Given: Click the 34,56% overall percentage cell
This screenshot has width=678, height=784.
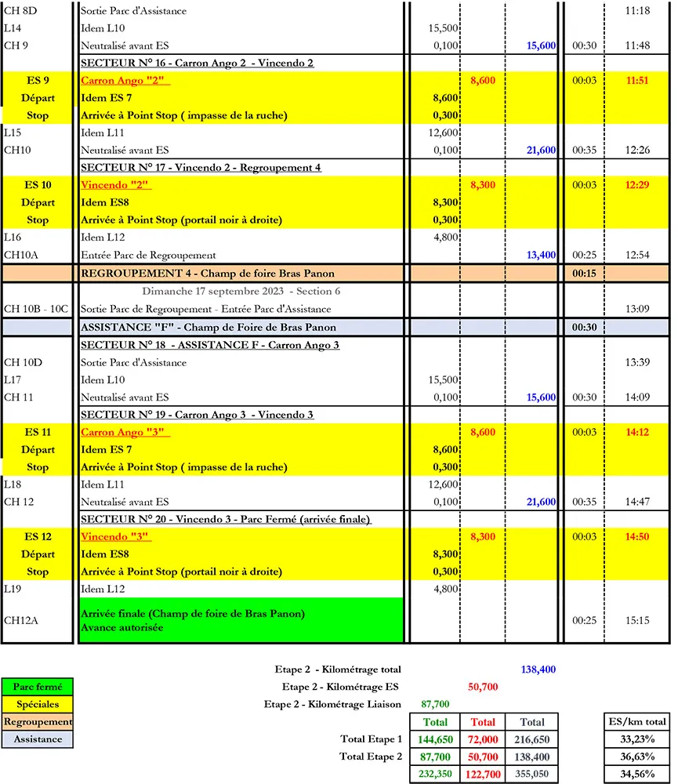Looking at the screenshot, I should tap(637, 775).
